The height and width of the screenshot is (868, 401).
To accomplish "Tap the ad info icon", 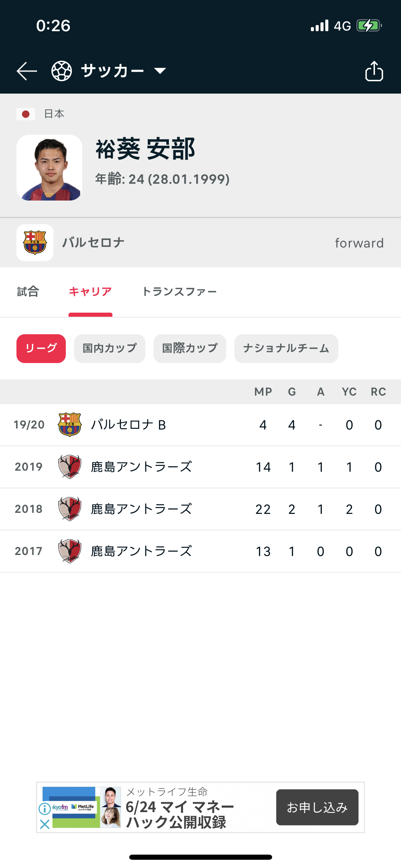I will pyautogui.click(x=45, y=809).
